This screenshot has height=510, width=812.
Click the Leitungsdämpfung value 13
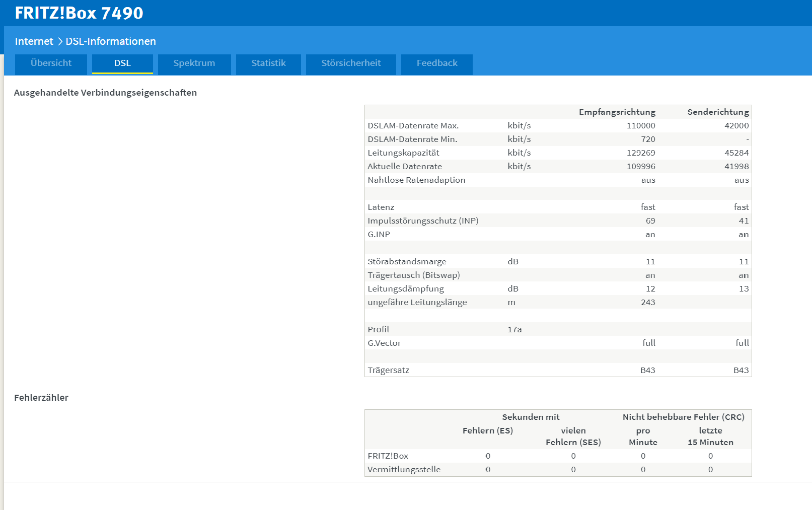(x=744, y=289)
